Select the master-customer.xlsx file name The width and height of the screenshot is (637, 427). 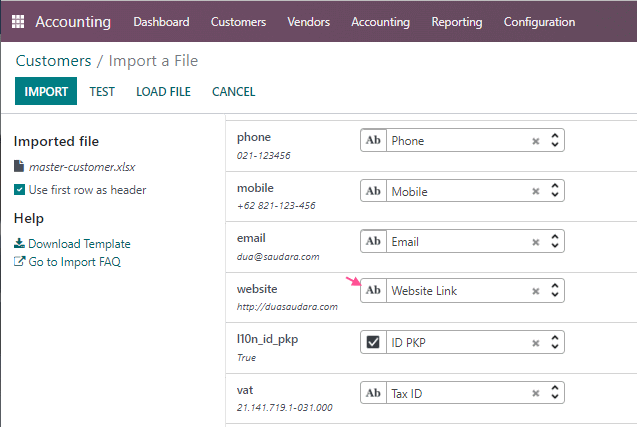click(x=82, y=167)
